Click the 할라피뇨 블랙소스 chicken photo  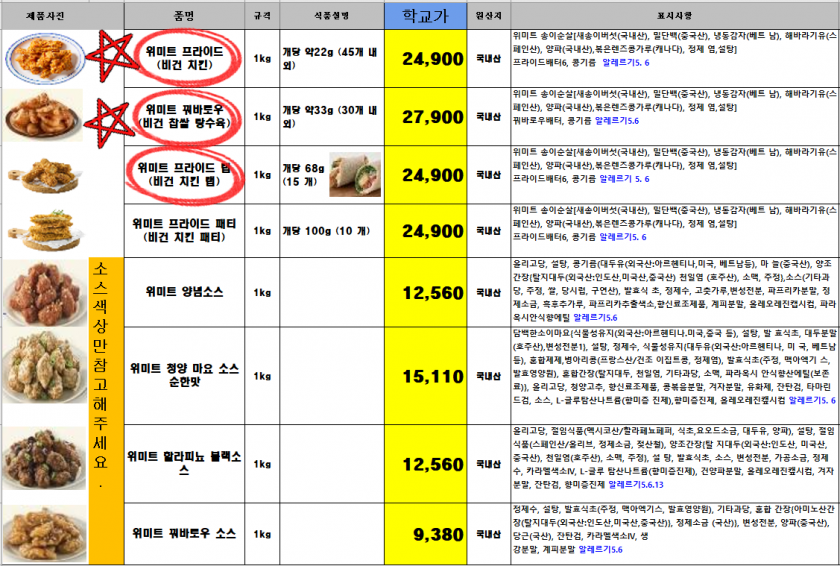(44, 458)
